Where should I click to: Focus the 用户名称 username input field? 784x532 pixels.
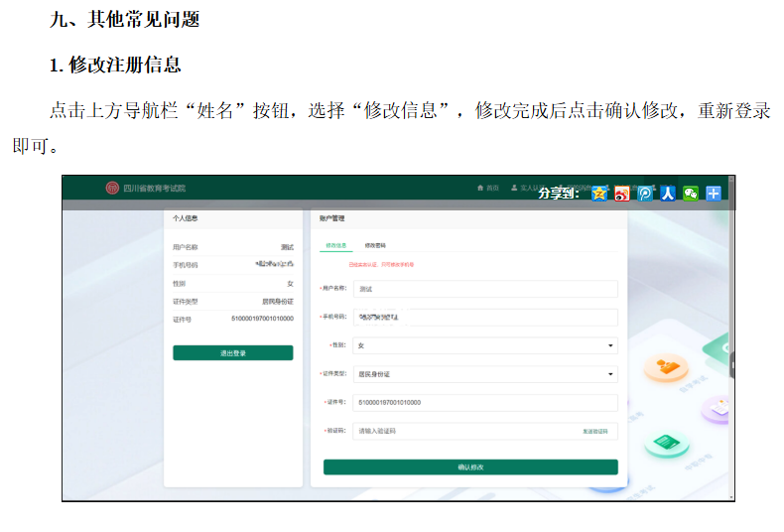[x=484, y=289]
